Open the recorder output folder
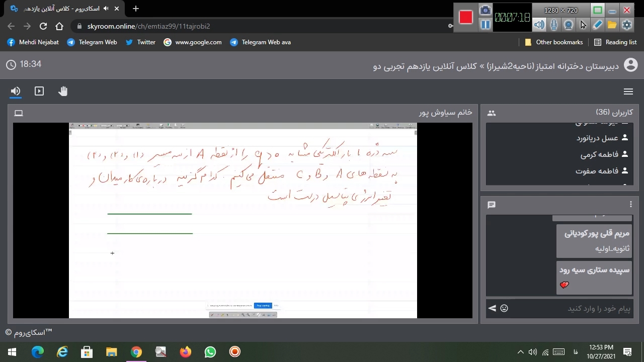Viewport: 644px width, 362px height. click(x=612, y=25)
